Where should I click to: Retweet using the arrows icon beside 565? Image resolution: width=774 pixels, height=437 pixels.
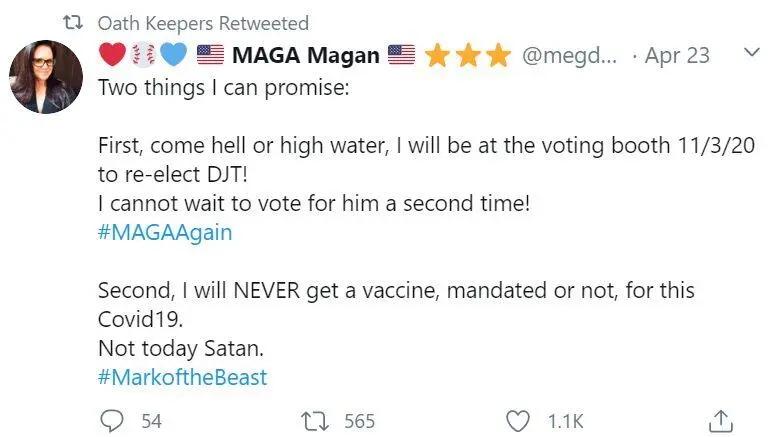click(x=315, y=422)
